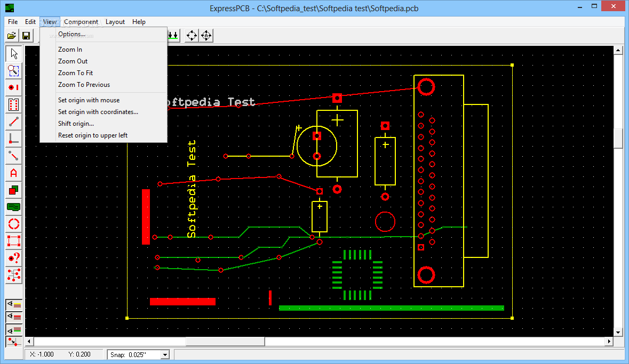
Task: Toggle snap-to-grid button at toolbar bottom
Action: point(14,342)
